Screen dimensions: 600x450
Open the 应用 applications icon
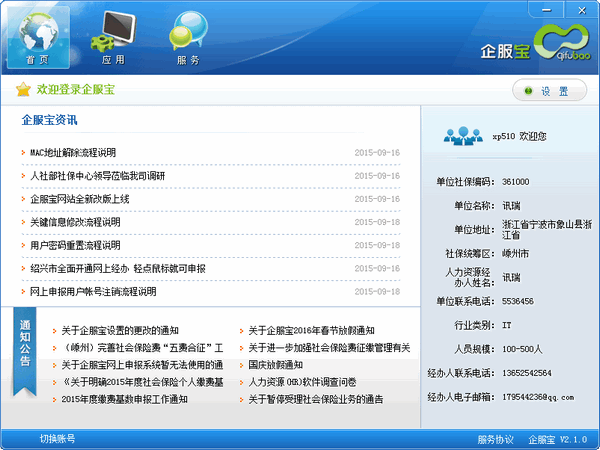point(112,36)
